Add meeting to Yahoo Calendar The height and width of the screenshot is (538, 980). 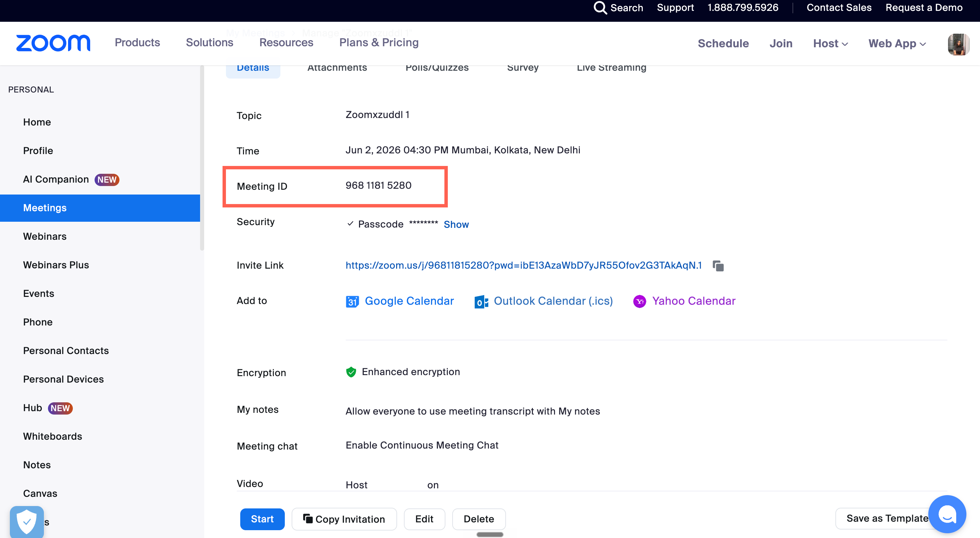[694, 301]
